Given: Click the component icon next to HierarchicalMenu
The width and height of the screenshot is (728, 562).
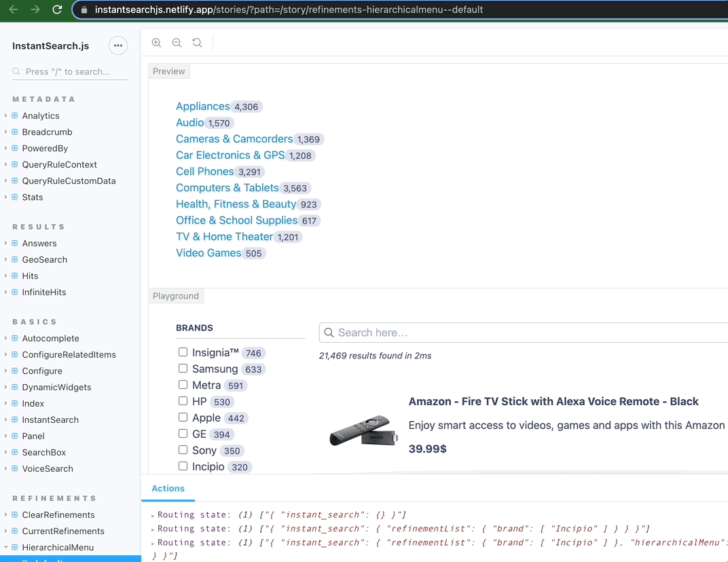Looking at the screenshot, I should tap(15, 547).
